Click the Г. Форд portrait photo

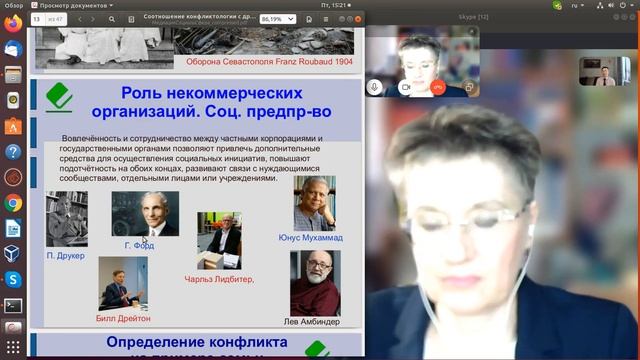click(145, 213)
